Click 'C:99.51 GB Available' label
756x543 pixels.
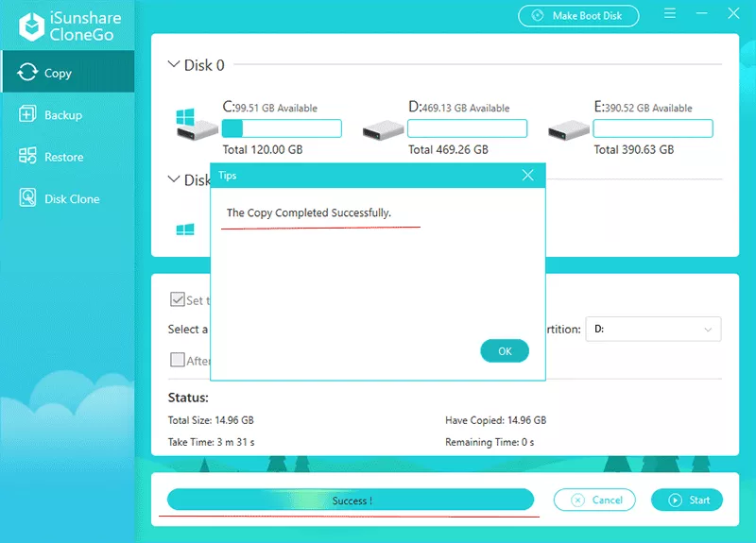pyautogui.click(x=269, y=107)
